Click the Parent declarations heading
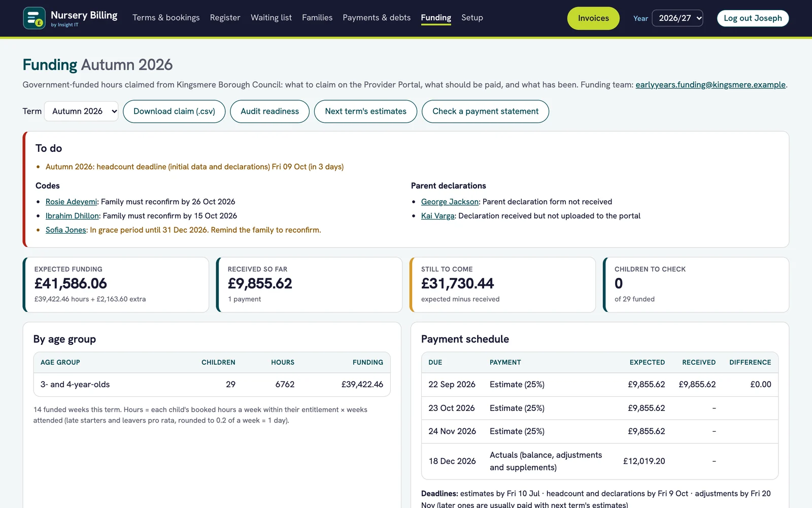The height and width of the screenshot is (508, 812). click(x=448, y=186)
